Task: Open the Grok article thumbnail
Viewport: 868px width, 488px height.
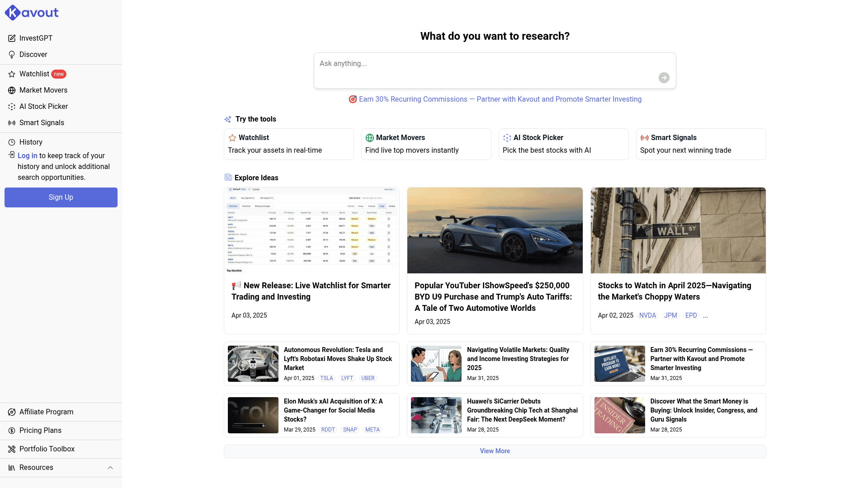Action: (x=253, y=415)
